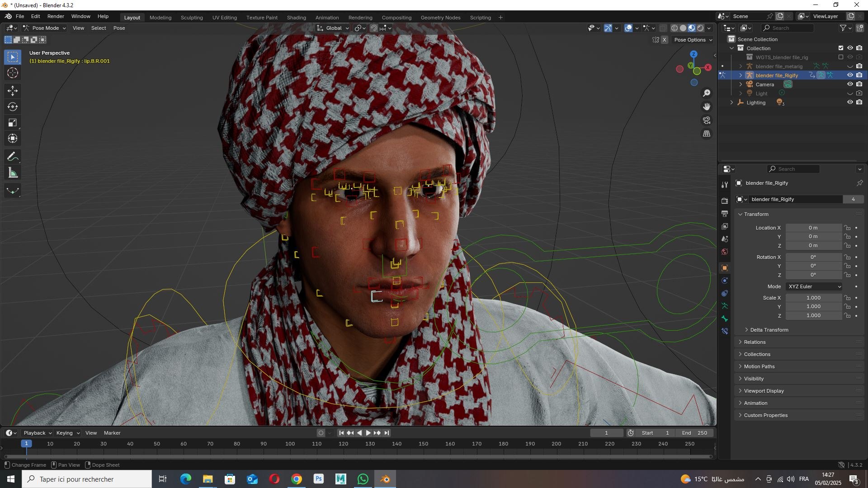Open the Pose Options popover
Image resolution: width=868 pixels, height=488 pixels.
[693, 40]
